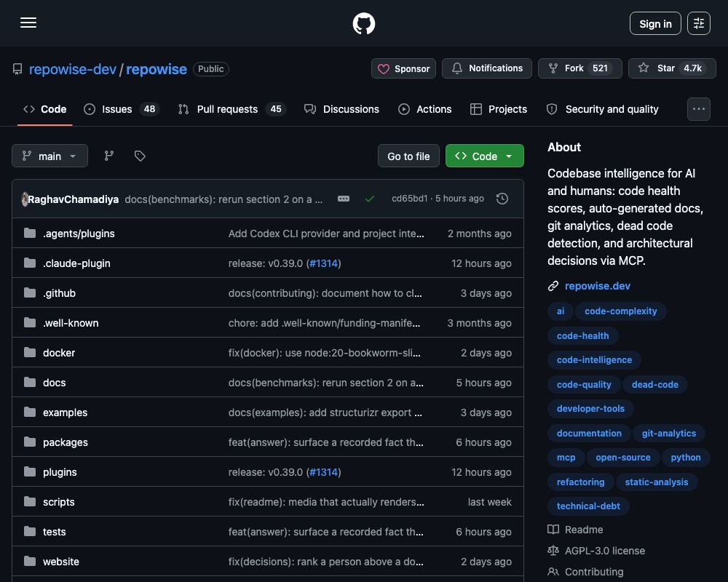This screenshot has width=728, height=582.
Task: Go to the GitHub homepage logo
Action: [363, 23]
